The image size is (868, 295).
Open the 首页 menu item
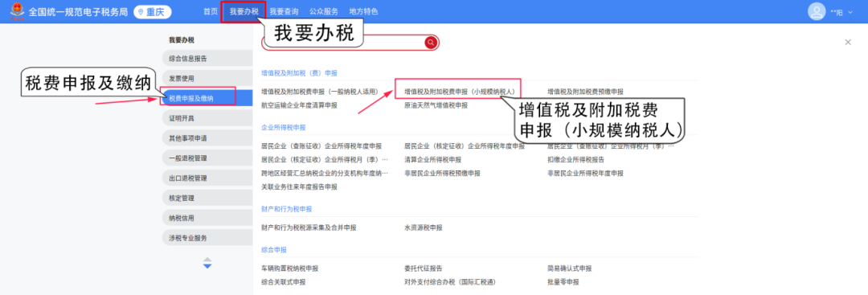[211, 11]
